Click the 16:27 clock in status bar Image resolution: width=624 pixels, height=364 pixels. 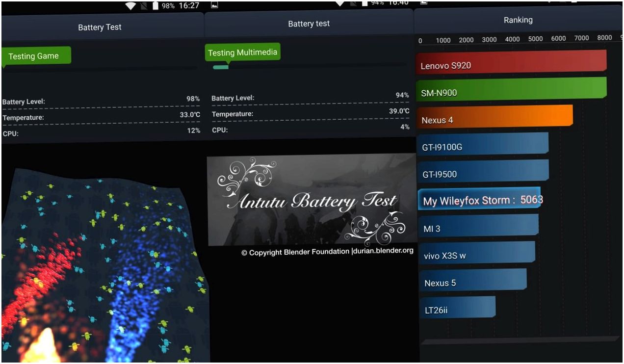189,5
